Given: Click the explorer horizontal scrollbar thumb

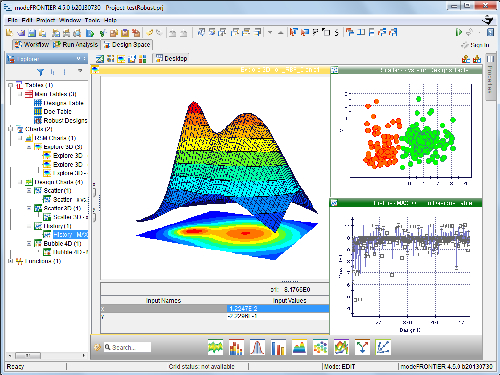Looking at the screenshot, I should click(x=28, y=355).
